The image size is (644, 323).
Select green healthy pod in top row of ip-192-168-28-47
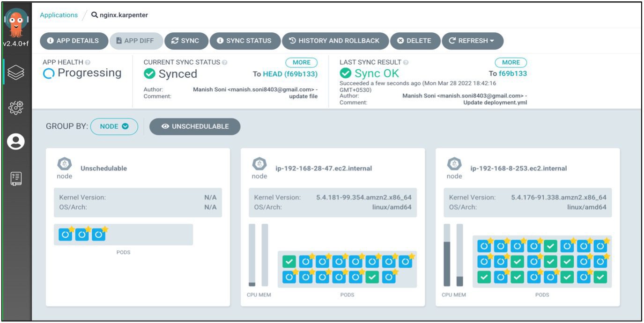tap(289, 262)
